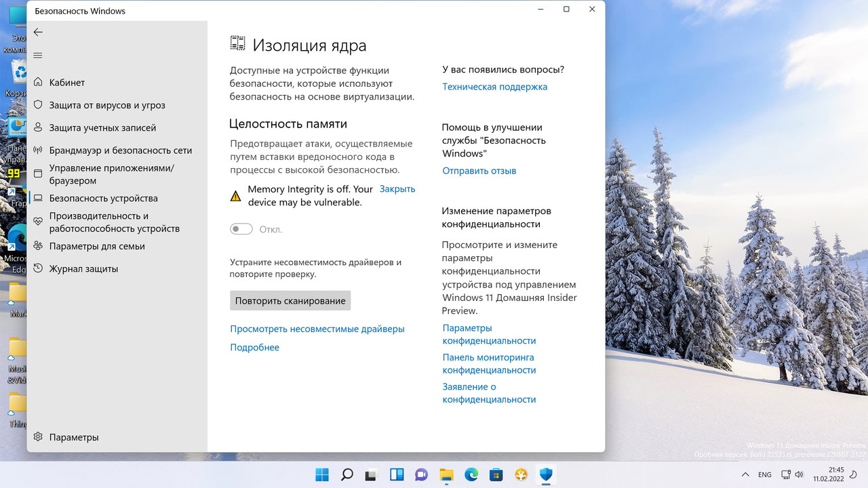Expand hidden tray icons chevron

pyautogui.click(x=745, y=474)
